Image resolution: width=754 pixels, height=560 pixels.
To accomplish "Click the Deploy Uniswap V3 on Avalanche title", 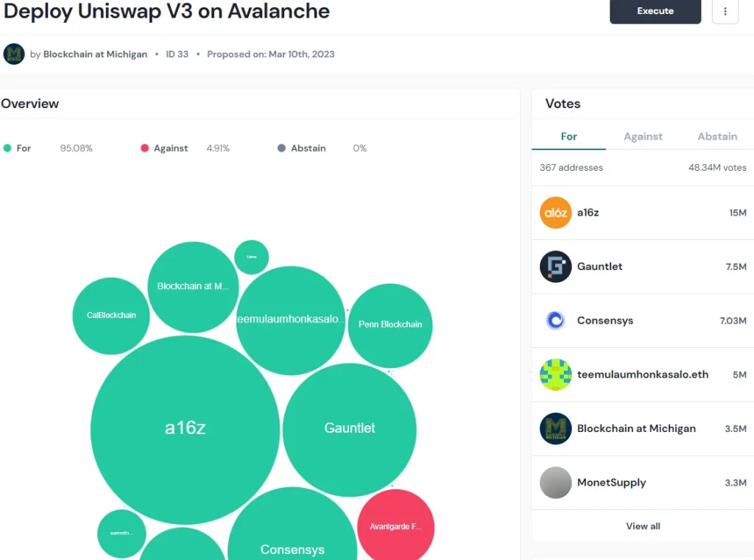I will click(x=166, y=10).
